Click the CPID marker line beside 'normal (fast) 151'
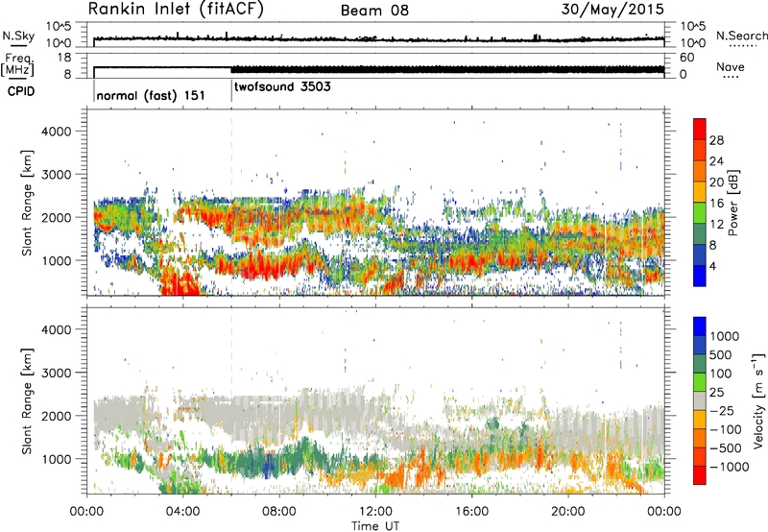This screenshot has width=768, height=532. tap(94, 89)
